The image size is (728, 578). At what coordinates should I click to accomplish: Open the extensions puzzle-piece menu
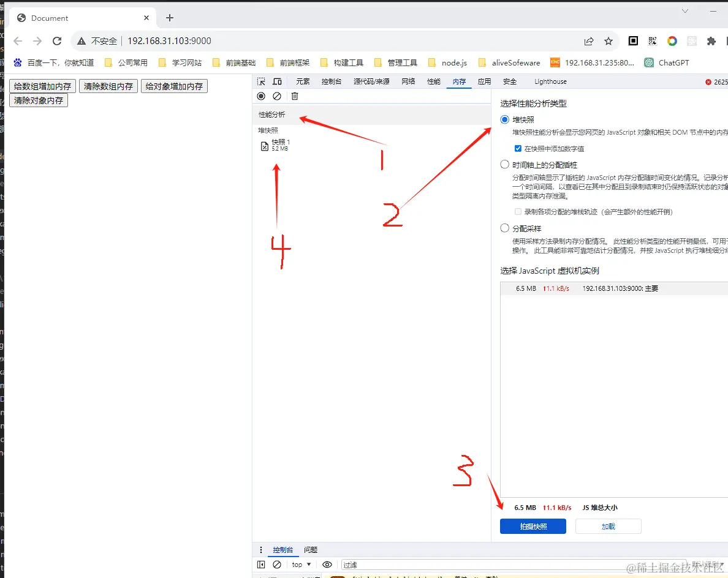(711, 41)
